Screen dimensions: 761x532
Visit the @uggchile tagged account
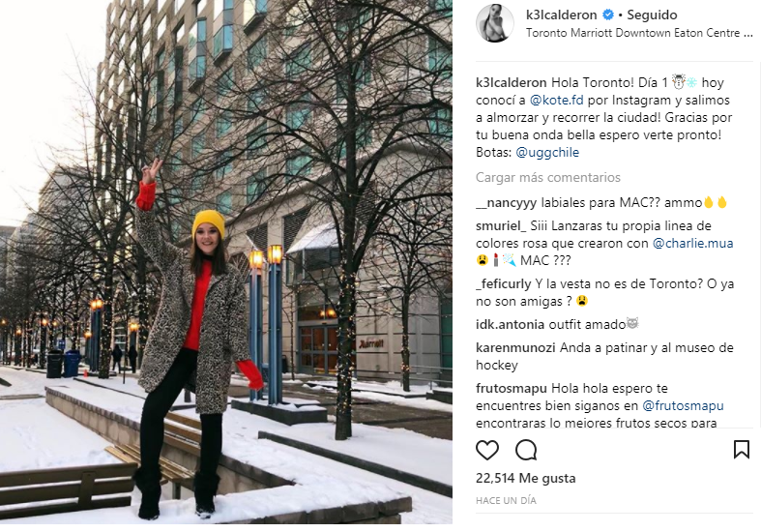point(547,153)
